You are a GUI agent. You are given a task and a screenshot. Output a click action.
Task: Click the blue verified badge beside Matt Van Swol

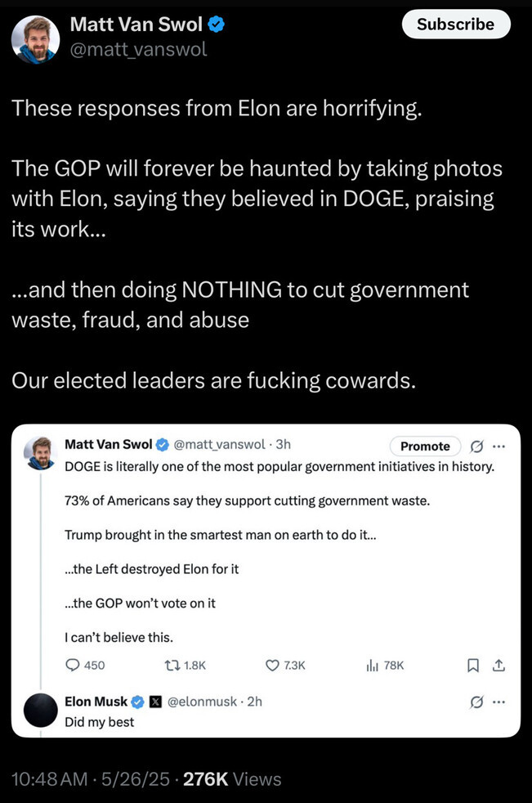[216, 25]
